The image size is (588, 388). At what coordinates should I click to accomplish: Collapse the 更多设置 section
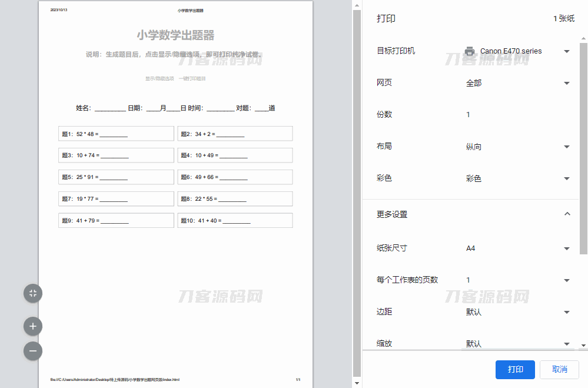click(567, 214)
